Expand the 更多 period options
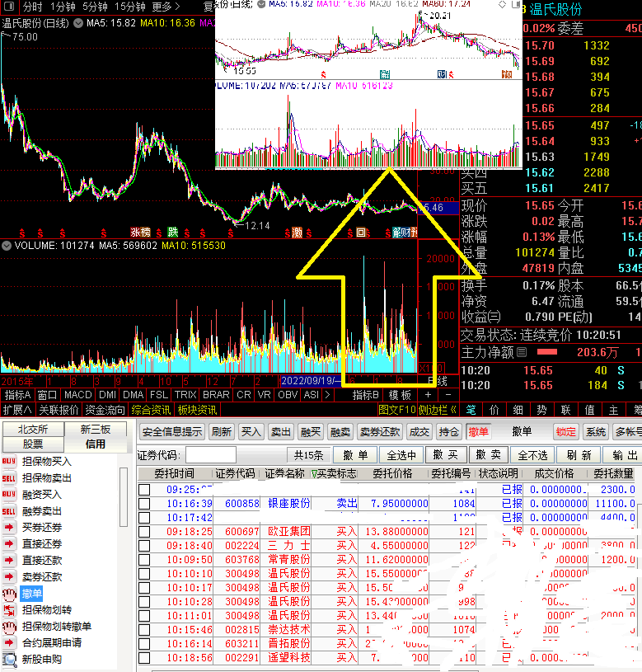 pos(166,7)
